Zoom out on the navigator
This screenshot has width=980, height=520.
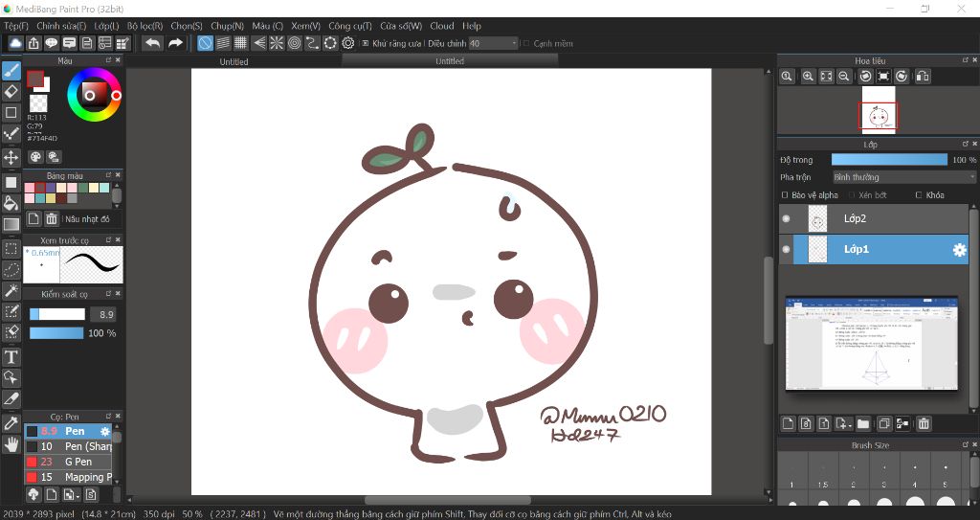(x=844, y=77)
